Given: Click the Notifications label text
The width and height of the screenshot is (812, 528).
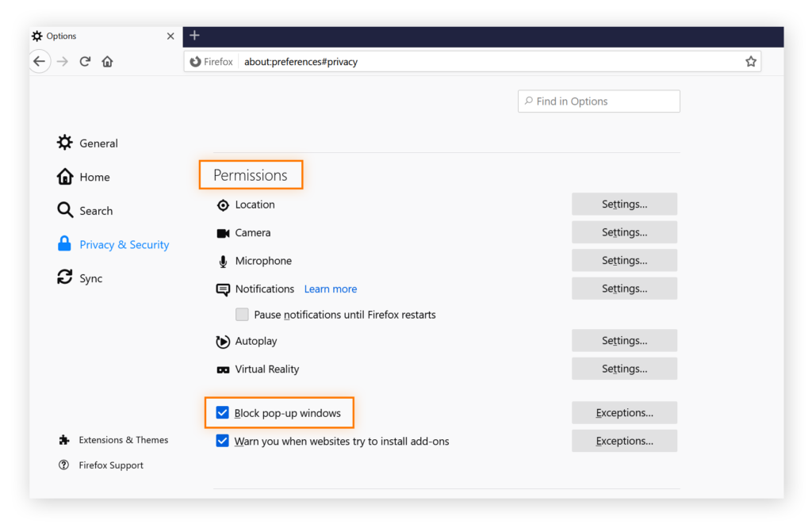Looking at the screenshot, I should [265, 289].
